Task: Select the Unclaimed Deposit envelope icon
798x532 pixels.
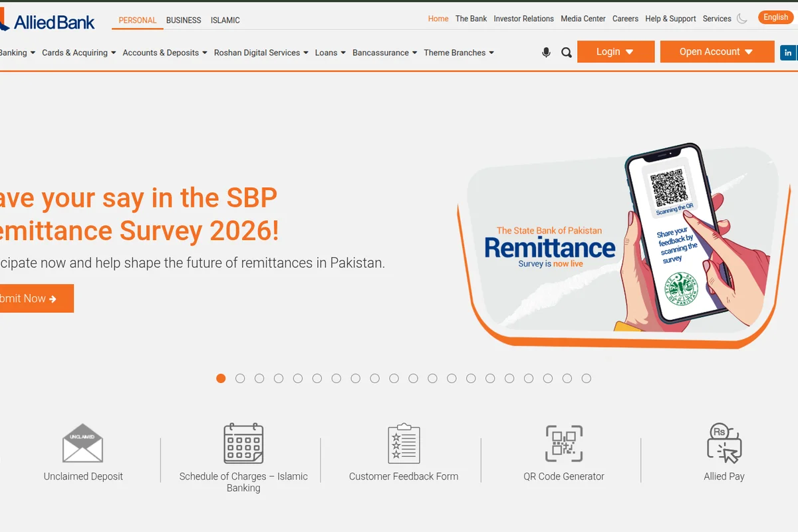Action: tap(82, 443)
